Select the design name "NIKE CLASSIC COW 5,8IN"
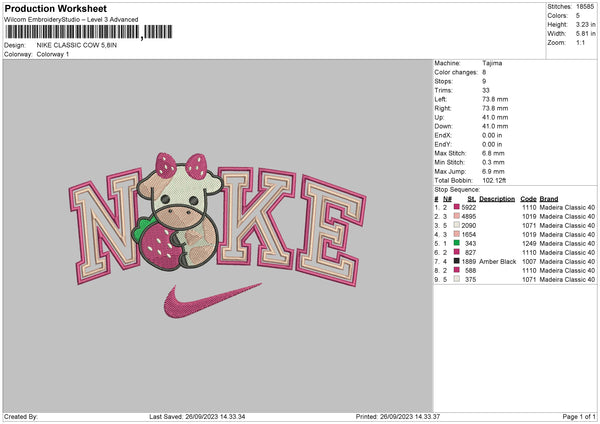 [x=77, y=45]
